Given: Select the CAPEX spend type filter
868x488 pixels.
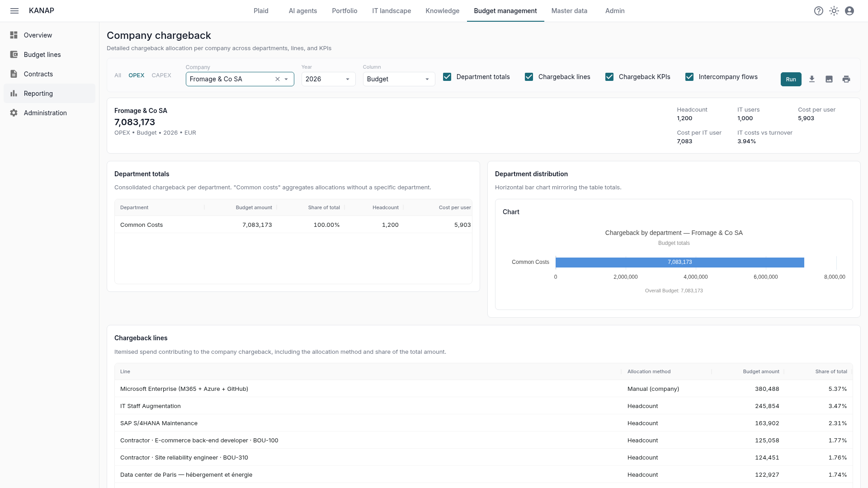Looking at the screenshot, I should [x=161, y=75].
